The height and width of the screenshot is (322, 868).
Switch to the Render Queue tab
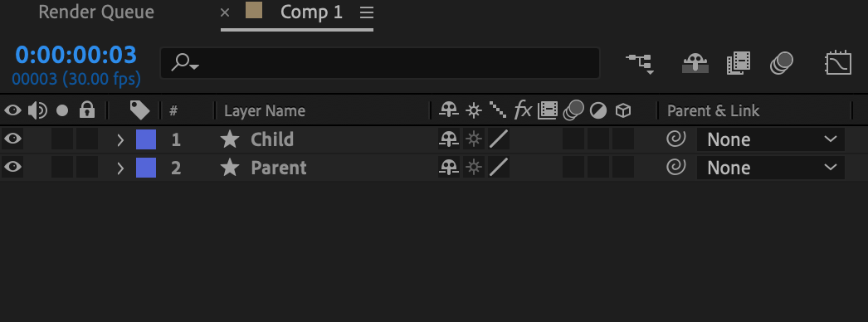96,12
